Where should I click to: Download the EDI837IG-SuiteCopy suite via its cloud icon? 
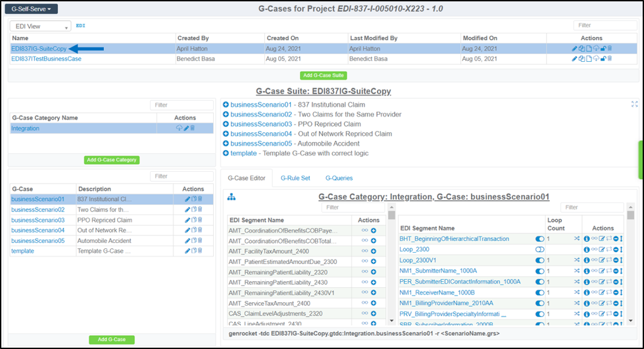[x=596, y=49]
